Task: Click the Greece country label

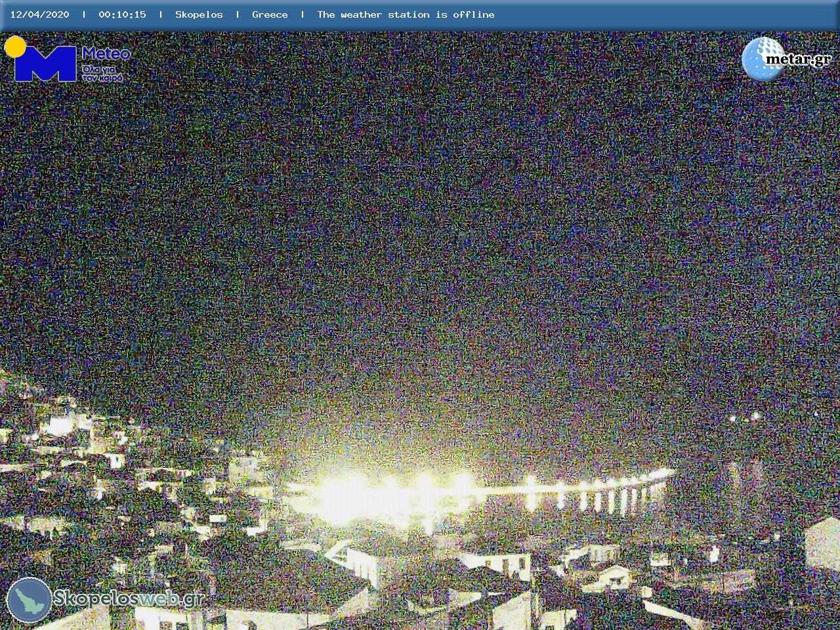Action: (270, 14)
